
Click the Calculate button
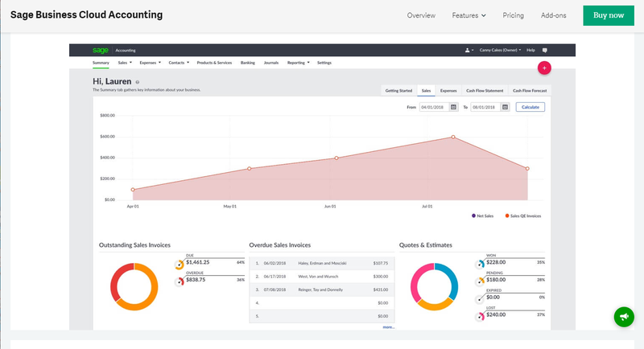[530, 107]
